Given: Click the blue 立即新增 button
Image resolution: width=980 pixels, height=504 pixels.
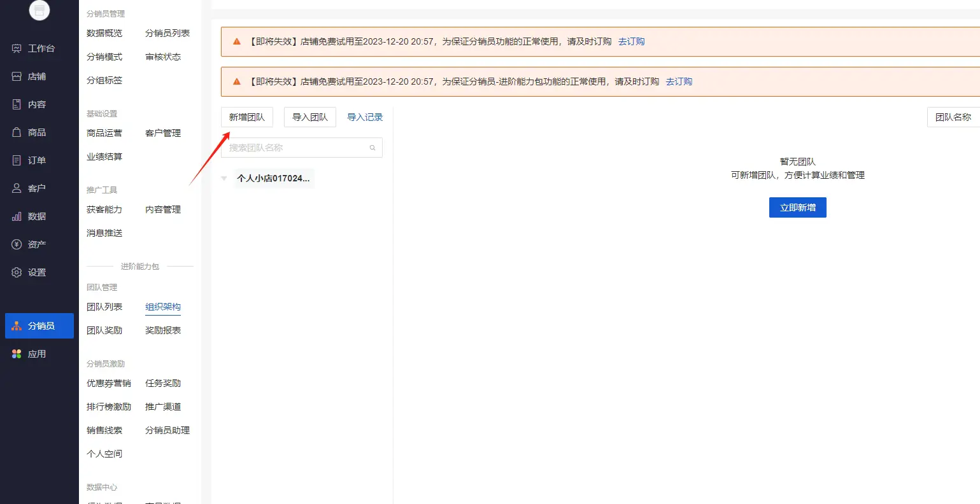Looking at the screenshot, I should coord(797,207).
